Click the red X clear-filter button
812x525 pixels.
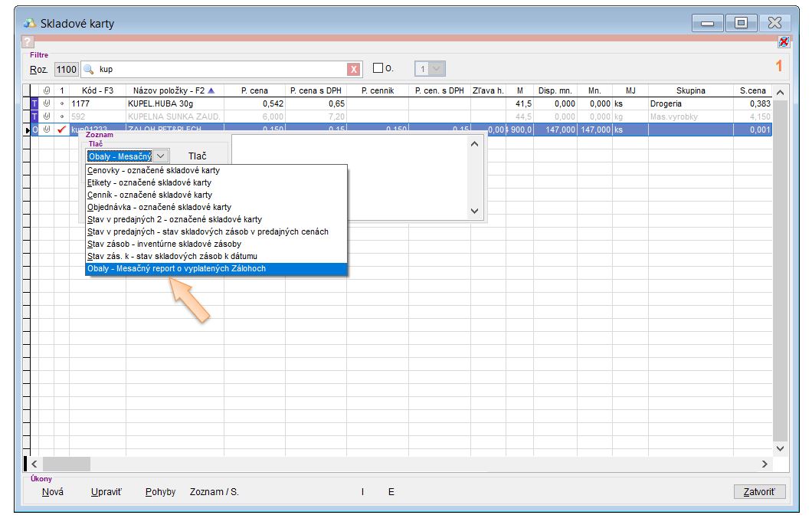[354, 70]
